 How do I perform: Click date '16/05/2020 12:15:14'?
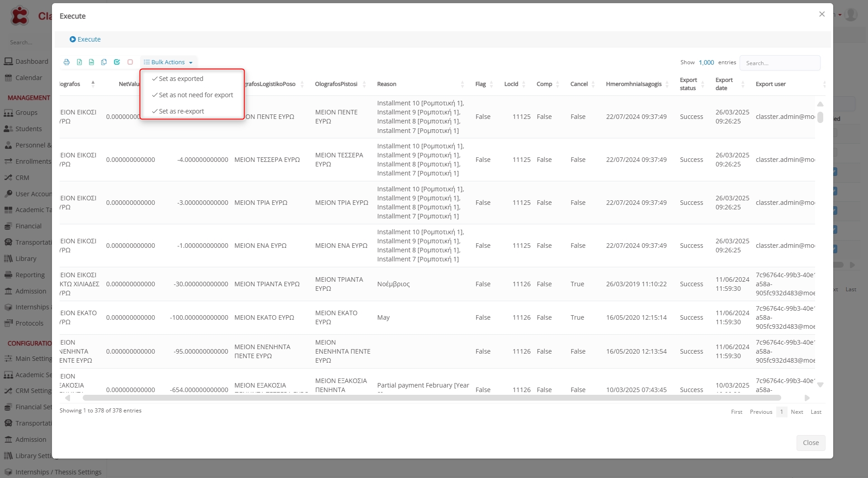[x=636, y=317]
